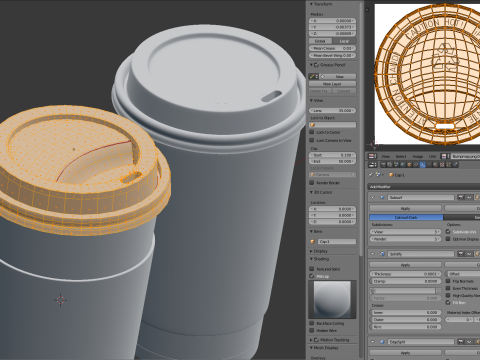This screenshot has height=360, width=480.
Task: Enable Optimal Display option
Action: [x=448, y=239]
